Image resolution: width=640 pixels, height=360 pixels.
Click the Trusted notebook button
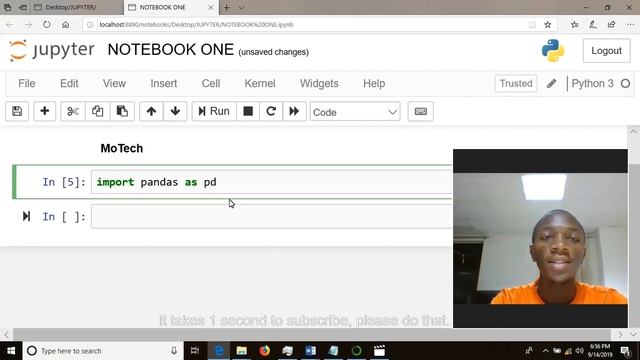coord(516,84)
